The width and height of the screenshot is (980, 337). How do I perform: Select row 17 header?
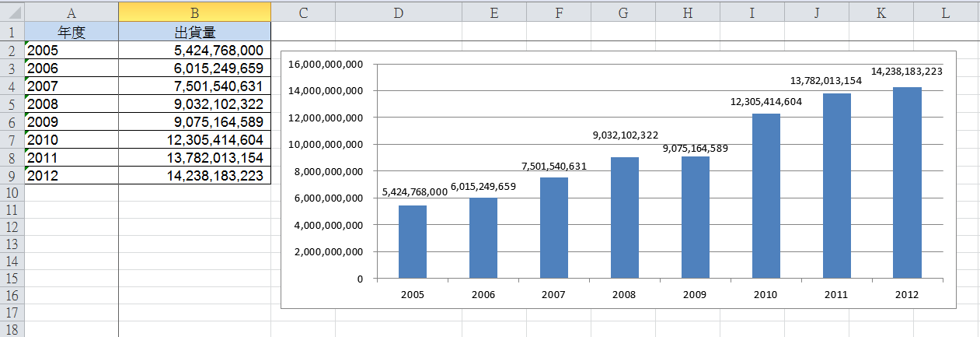[x=12, y=311]
